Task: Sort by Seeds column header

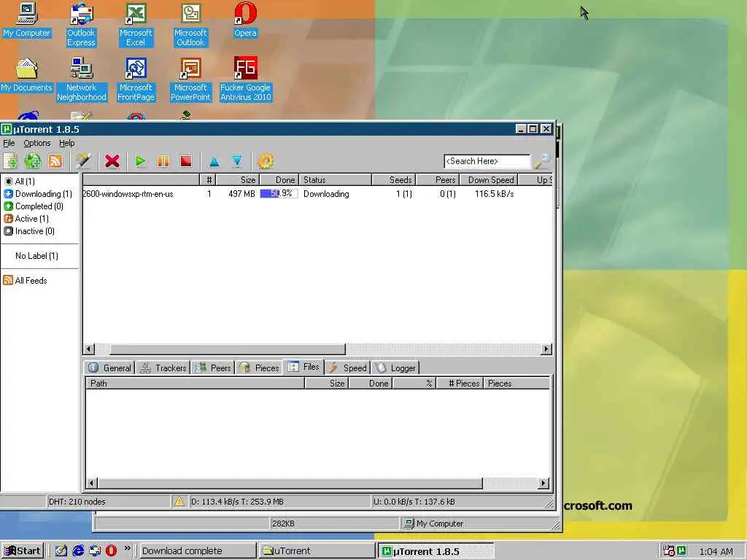Action: pos(394,180)
